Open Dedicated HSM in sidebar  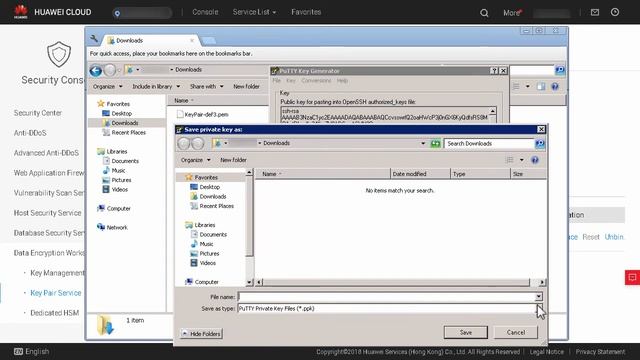point(54,313)
